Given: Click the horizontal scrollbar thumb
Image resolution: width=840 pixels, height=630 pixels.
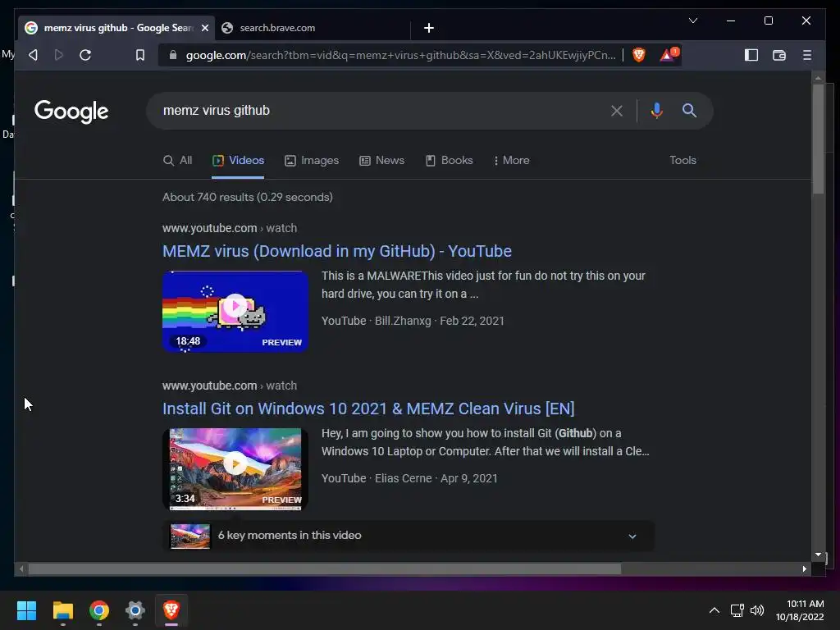Looking at the screenshot, I should tap(325, 569).
